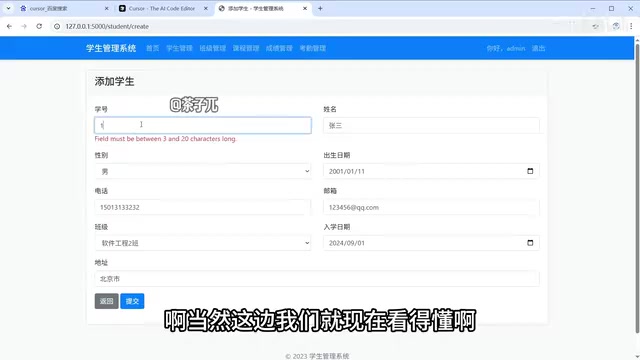Click the 邮箱 input with 123456@qq.com
The image size is (640, 360).
tap(431, 207)
